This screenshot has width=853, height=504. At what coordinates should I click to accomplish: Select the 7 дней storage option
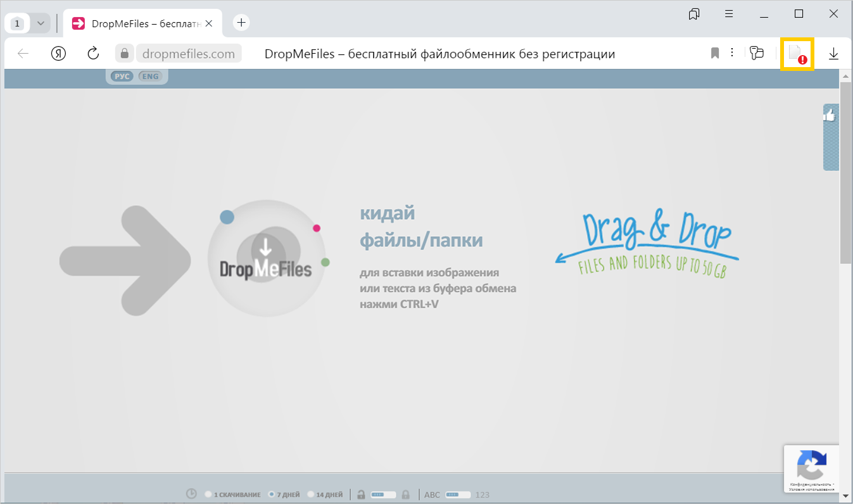[272, 495]
